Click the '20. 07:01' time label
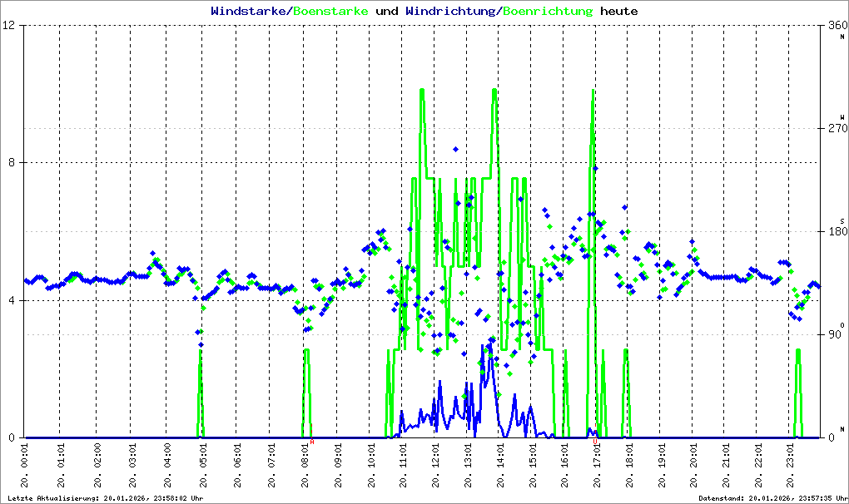849x504 pixels. click(271, 466)
